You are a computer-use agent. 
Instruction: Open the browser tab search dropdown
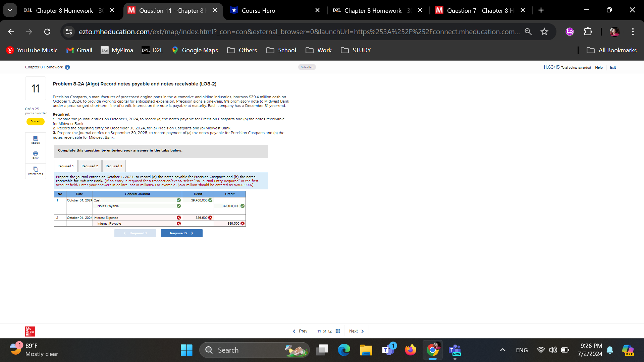pos(10,10)
